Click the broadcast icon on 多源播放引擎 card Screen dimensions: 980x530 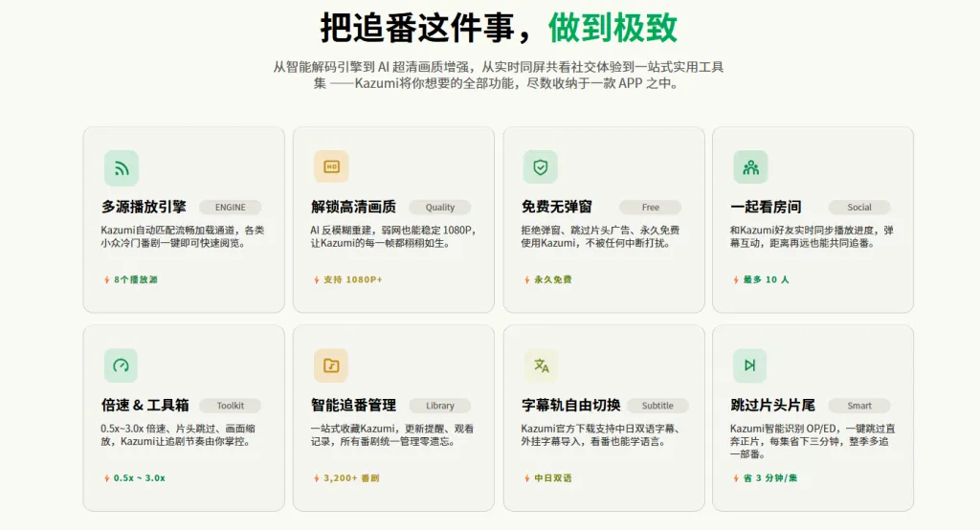[122, 168]
